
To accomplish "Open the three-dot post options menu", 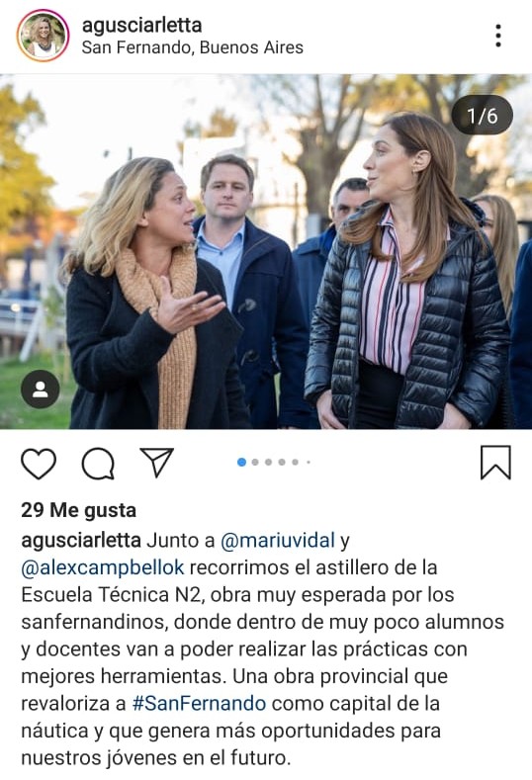I will click(498, 36).
